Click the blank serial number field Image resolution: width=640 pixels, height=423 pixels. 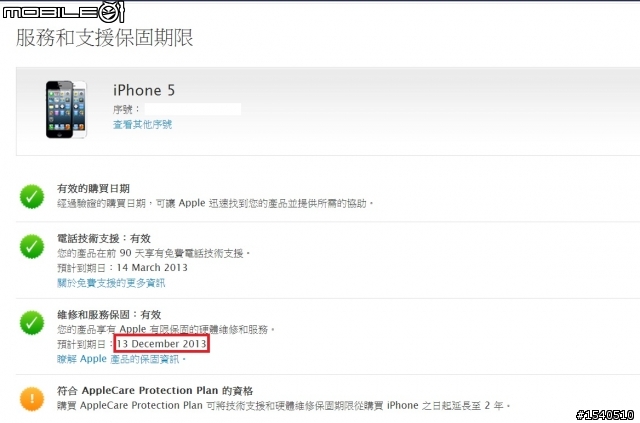(193, 109)
